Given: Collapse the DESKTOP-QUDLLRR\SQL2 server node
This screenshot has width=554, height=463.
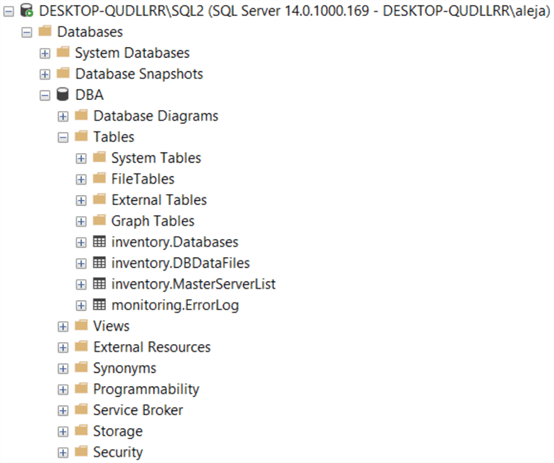Looking at the screenshot, I should pyautogui.click(x=8, y=11).
